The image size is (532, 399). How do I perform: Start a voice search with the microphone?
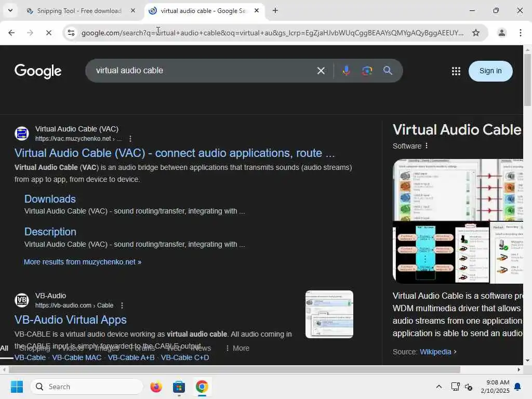coord(346,71)
